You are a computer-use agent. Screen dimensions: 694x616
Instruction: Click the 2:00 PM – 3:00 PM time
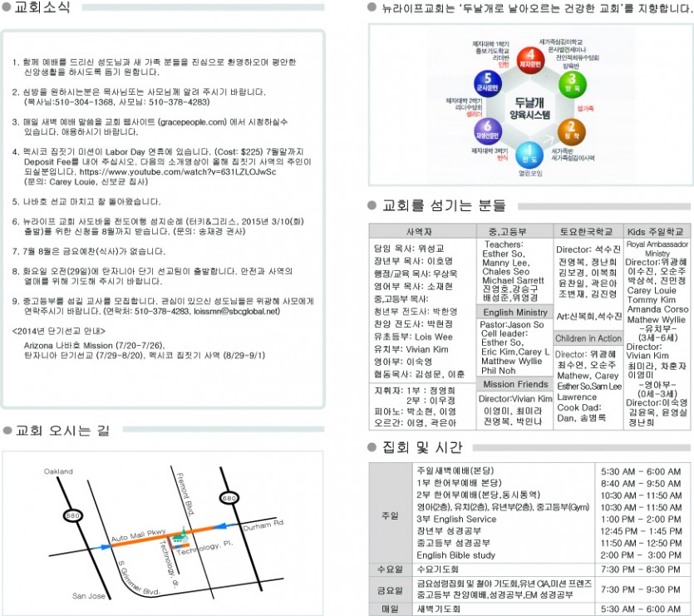(641, 554)
